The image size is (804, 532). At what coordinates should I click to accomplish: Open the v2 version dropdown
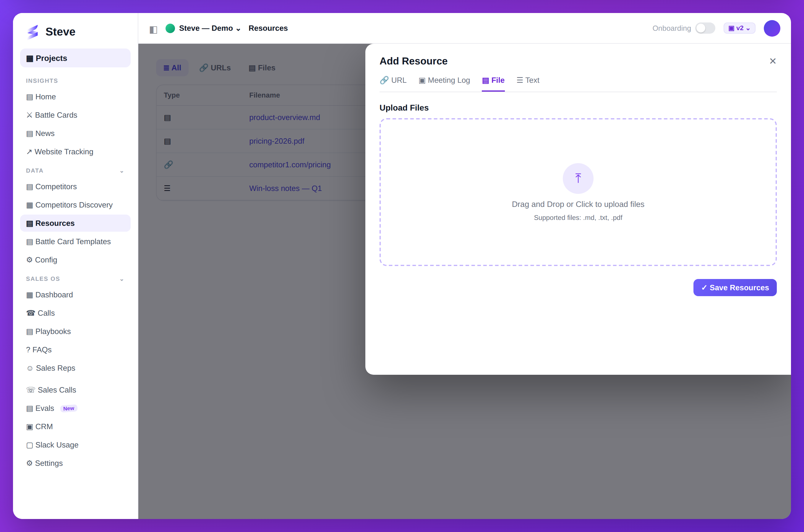[739, 28]
